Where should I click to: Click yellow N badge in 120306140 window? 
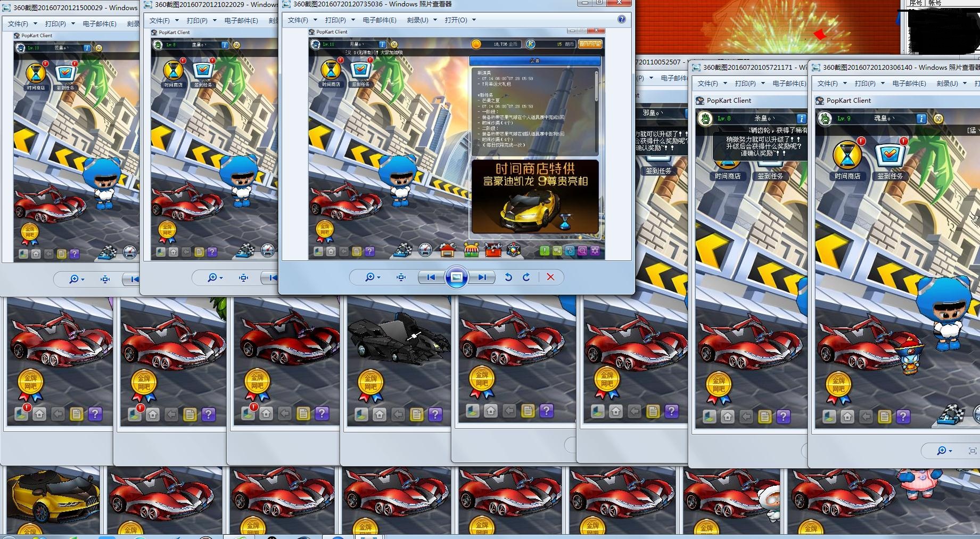(x=938, y=119)
